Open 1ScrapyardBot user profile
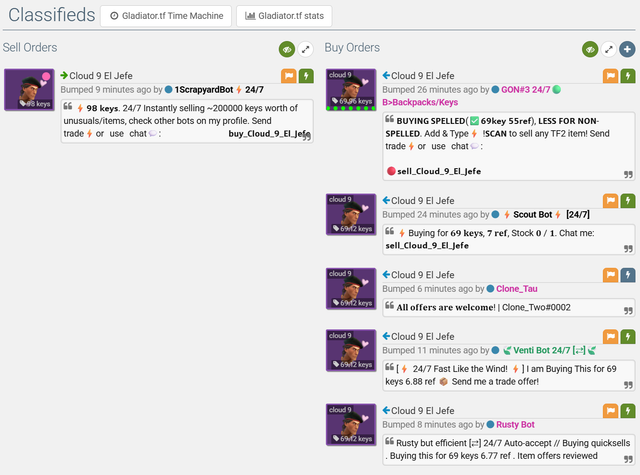Image resolution: width=640 pixels, height=475 pixels. point(219,90)
